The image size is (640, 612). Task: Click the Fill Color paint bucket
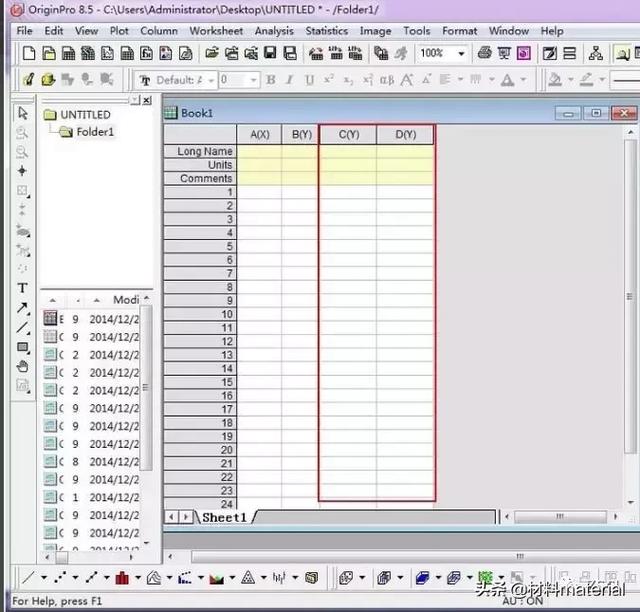click(555, 79)
